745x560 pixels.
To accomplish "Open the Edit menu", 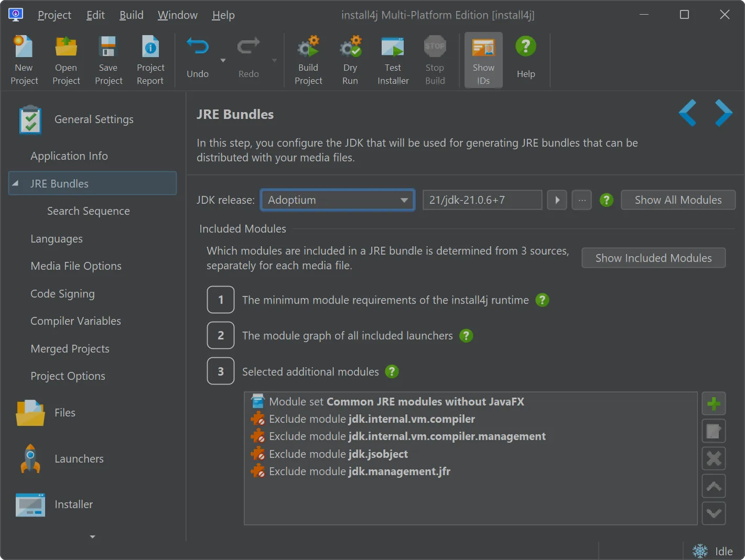I will (95, 15).
